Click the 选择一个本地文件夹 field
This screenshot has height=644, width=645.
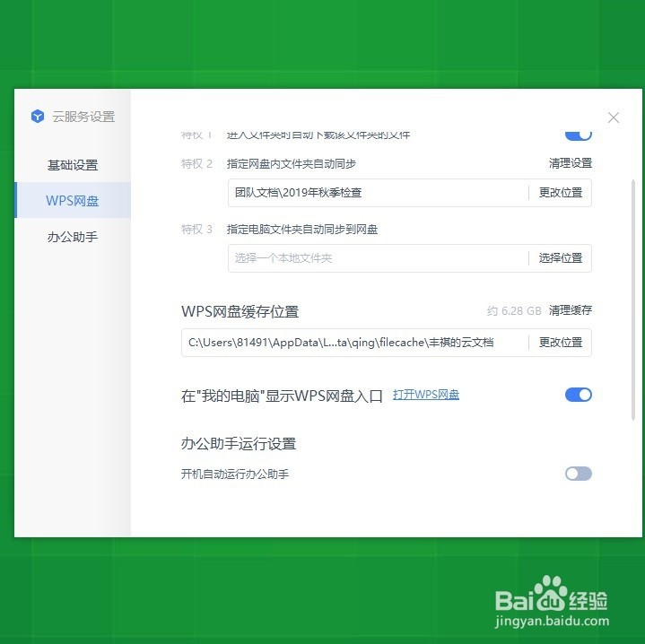[378, 257]
